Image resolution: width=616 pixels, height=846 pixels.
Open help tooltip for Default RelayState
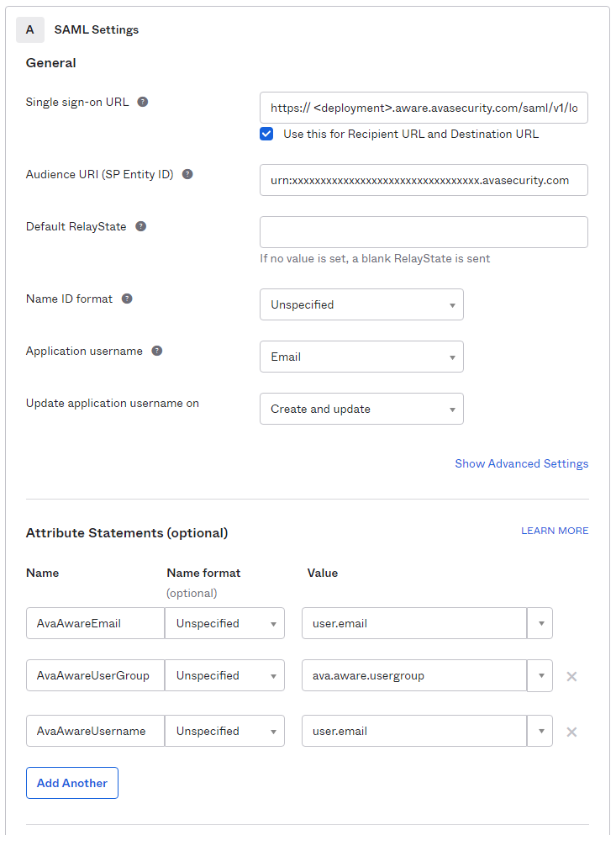point(141,226)
